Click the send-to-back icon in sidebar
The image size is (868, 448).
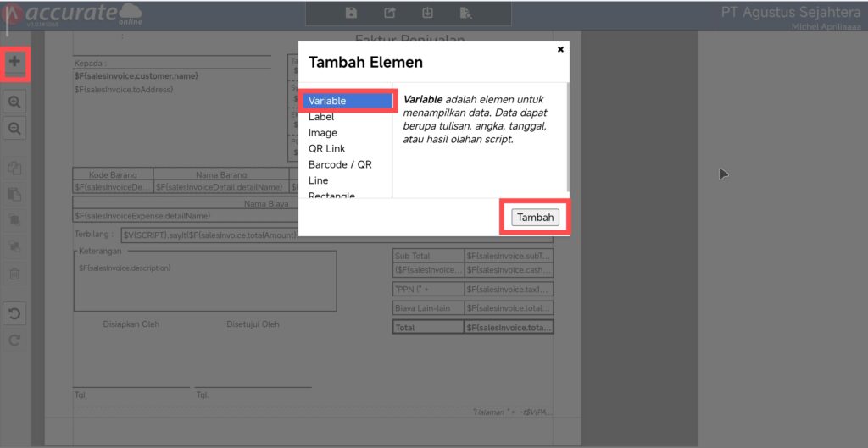tap(15, 246)
